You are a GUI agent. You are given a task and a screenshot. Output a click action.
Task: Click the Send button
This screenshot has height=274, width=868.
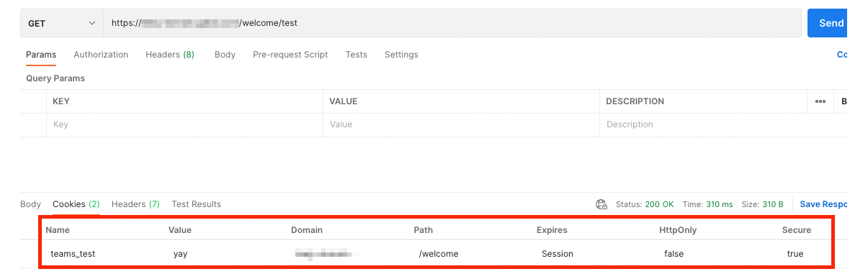pyautogui.click(x=828, y=23)
